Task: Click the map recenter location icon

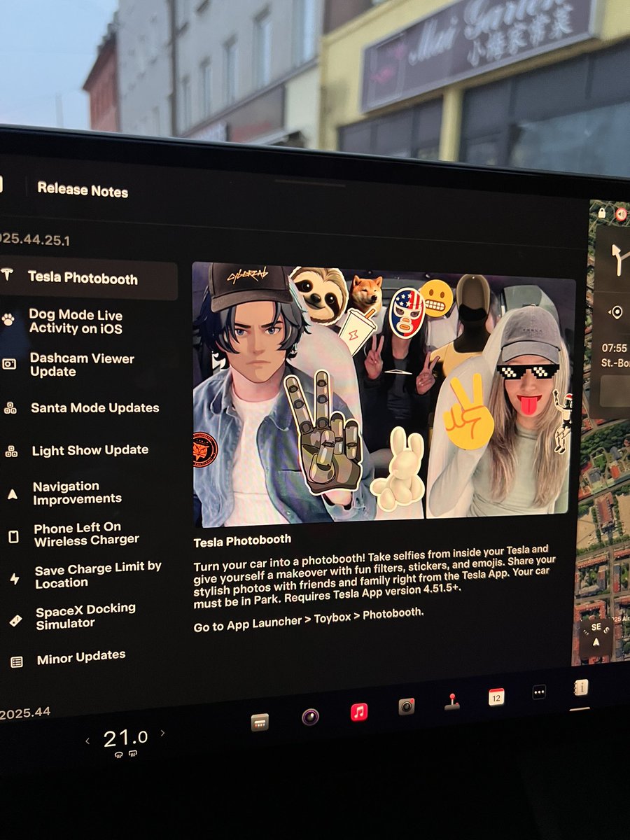Action: [616, 312]
